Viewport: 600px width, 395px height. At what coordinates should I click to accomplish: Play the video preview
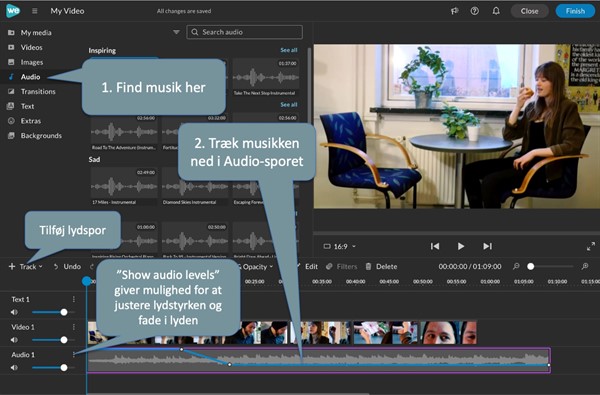(461, 246)
